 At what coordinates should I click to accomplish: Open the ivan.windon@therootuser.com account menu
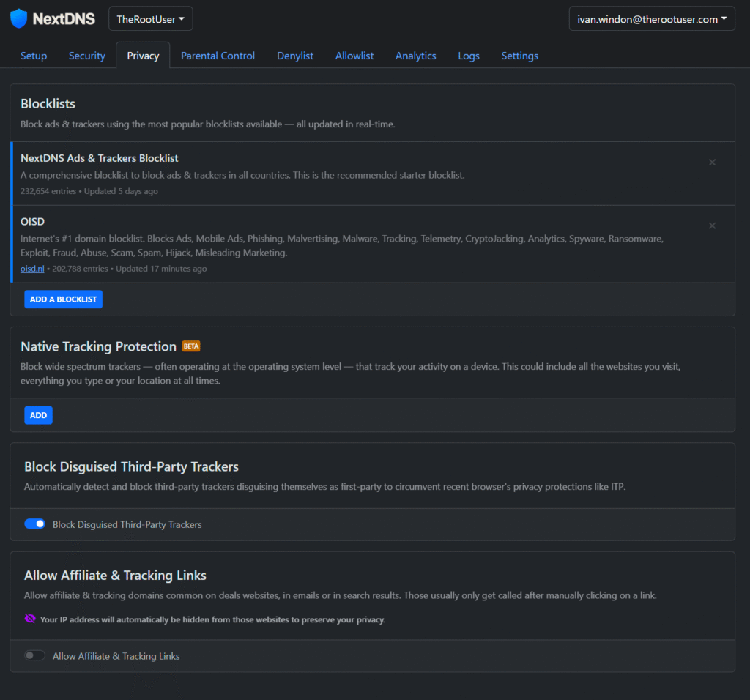pyautogui.click(x=651, y=19)
